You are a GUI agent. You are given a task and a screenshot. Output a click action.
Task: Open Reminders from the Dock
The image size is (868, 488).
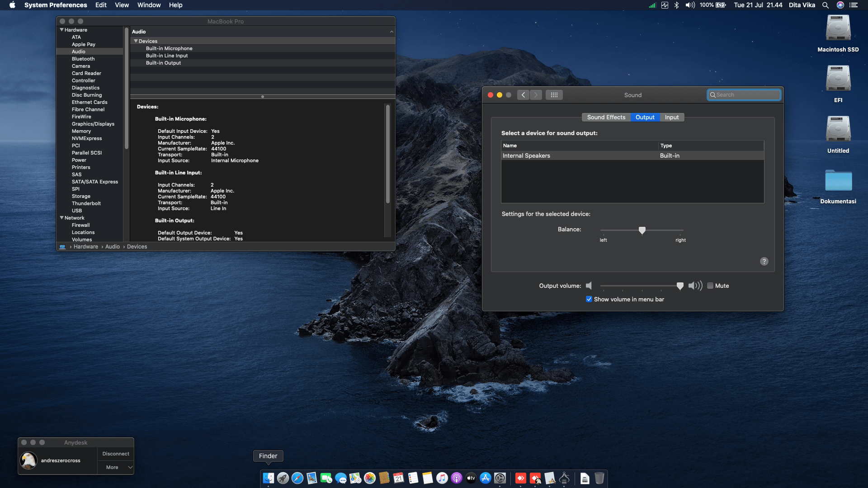coord(413,478)
